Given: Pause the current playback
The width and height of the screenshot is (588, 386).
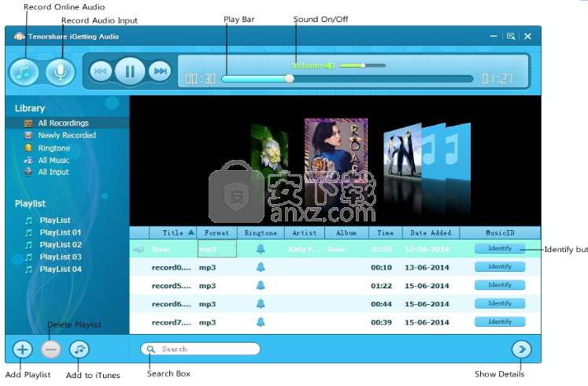Looking at the screenshot, I should [x=130, y=71].
